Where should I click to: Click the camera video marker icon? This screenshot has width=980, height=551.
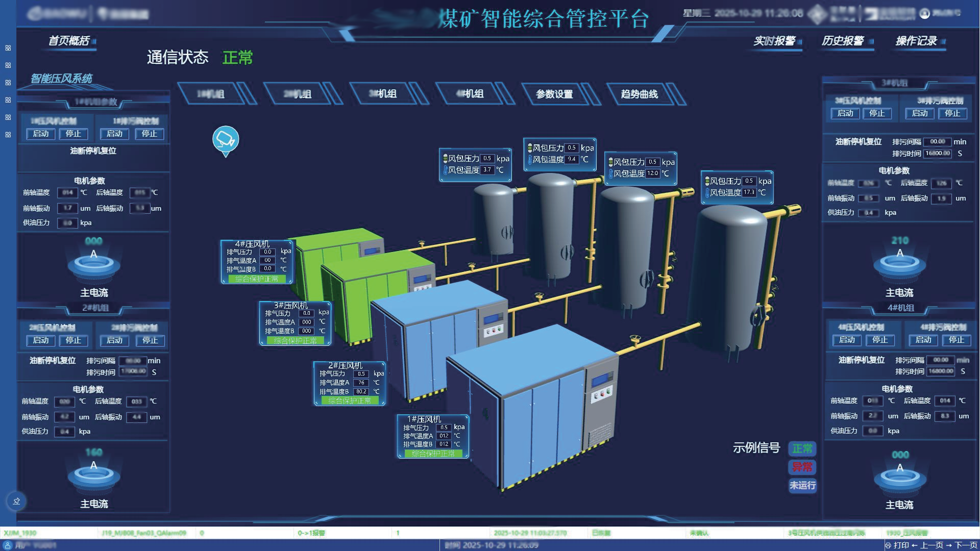point(225,139)
